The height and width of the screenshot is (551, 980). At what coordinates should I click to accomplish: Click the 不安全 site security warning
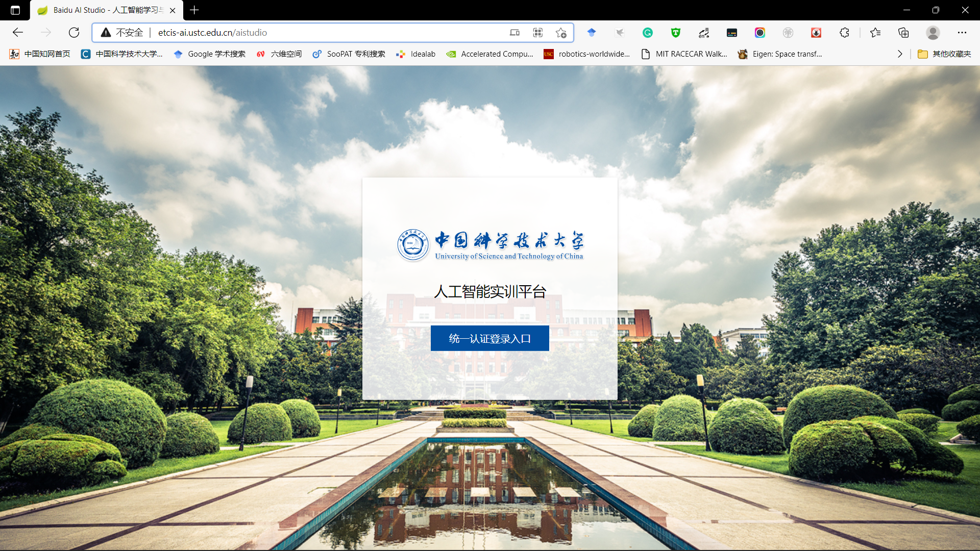click(x=122, y=33)
